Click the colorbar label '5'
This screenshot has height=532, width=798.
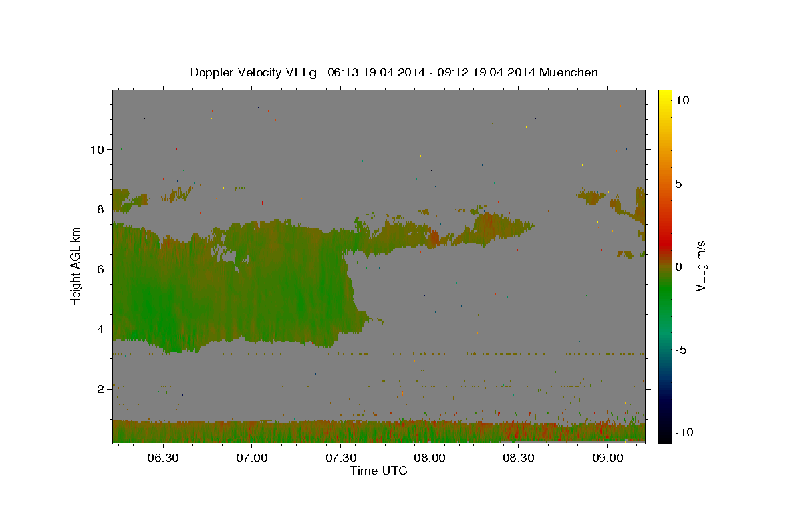(x=680, y=184)
